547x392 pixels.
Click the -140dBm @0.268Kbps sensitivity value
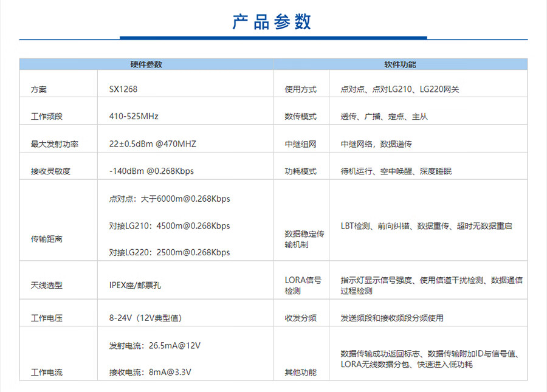tap(151, 171)
